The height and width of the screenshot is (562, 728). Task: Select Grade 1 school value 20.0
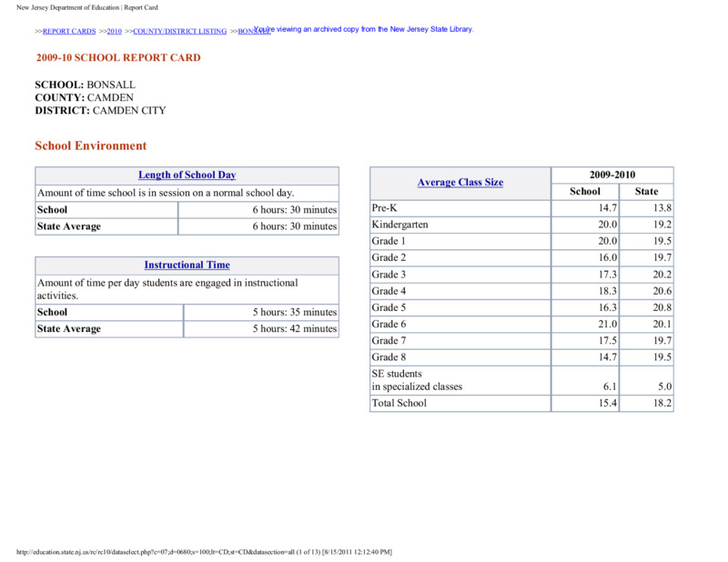608,241
